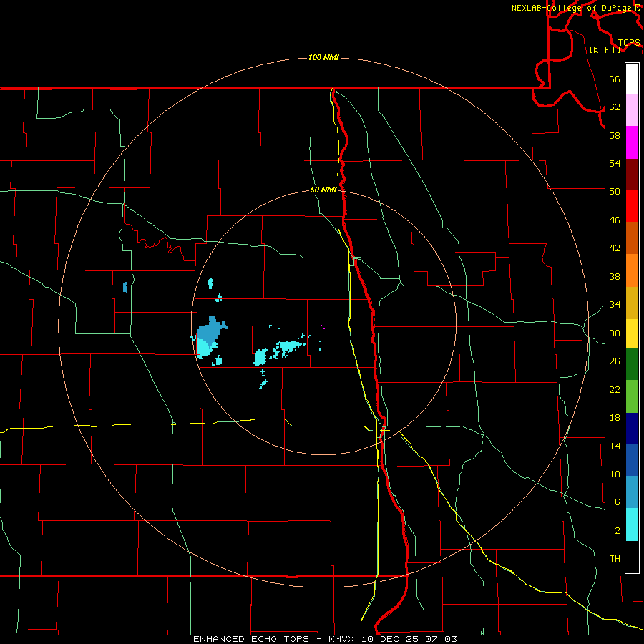Click the light green legend swatch

tap(632, 396)
